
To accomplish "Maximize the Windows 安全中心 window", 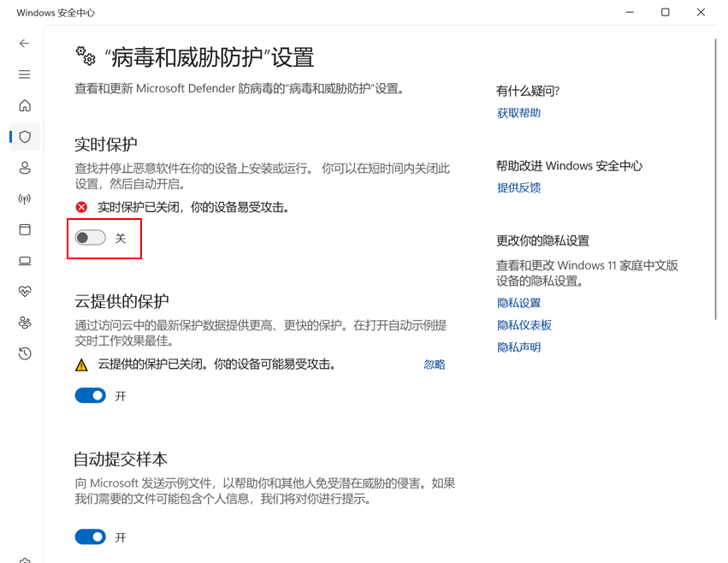I will click(x=665, y=13).
